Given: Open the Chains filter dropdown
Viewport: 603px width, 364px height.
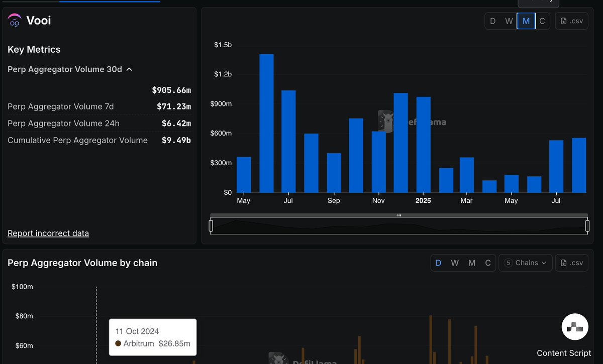Looking at the screenshot, I should [x=525, y=263].
